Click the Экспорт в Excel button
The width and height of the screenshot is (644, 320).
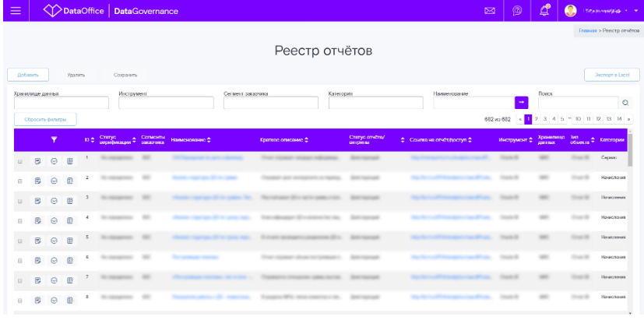[612, 76]
